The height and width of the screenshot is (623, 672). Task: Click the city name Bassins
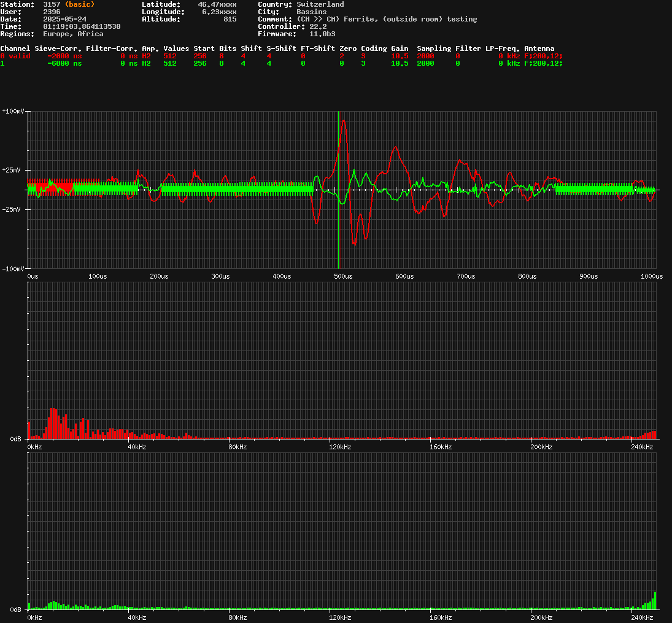(312, 12)
